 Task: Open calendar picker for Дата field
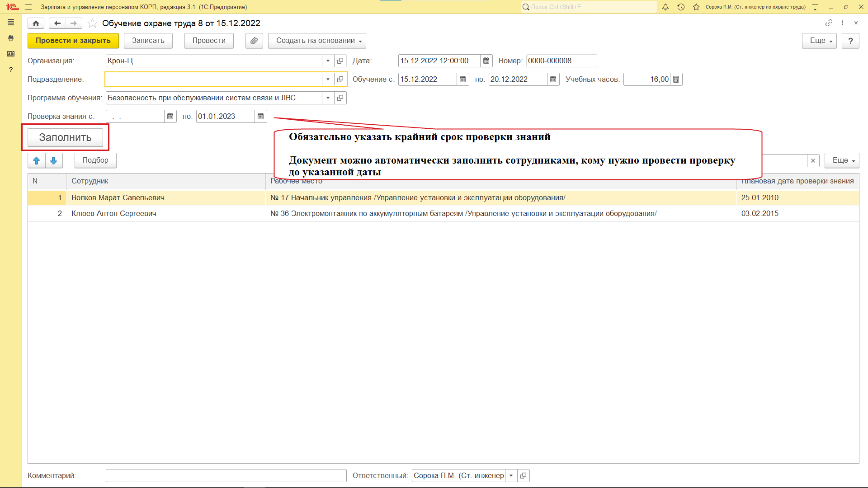486,61
